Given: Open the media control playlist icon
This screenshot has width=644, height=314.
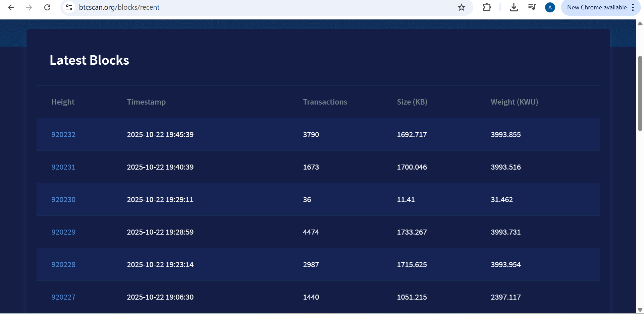Looking at the screenshot, I should coord(532,7).
